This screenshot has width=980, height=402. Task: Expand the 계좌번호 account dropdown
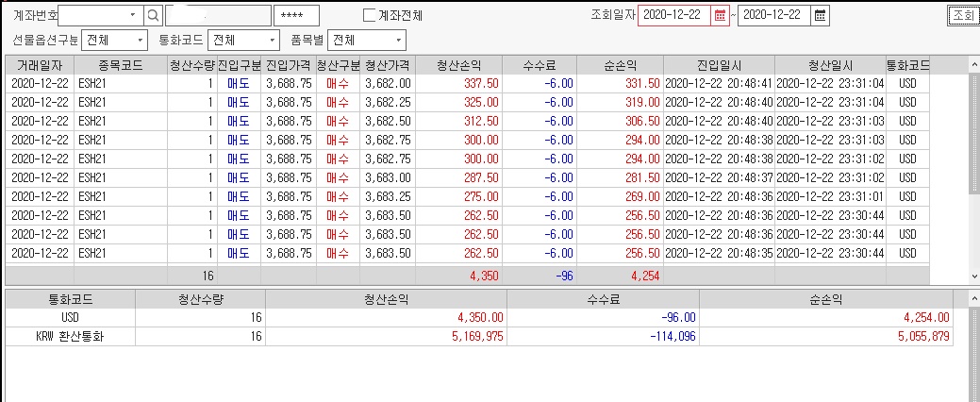(132, 15)
